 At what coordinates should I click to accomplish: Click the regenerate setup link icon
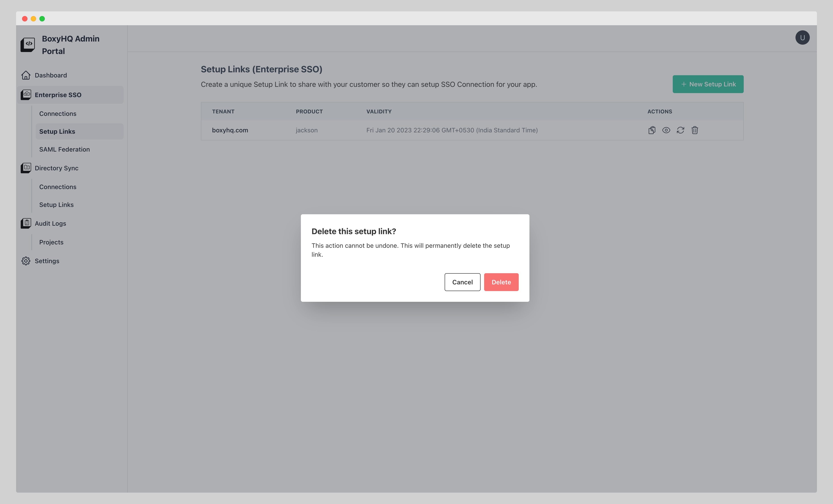click(x=680, y=130)
